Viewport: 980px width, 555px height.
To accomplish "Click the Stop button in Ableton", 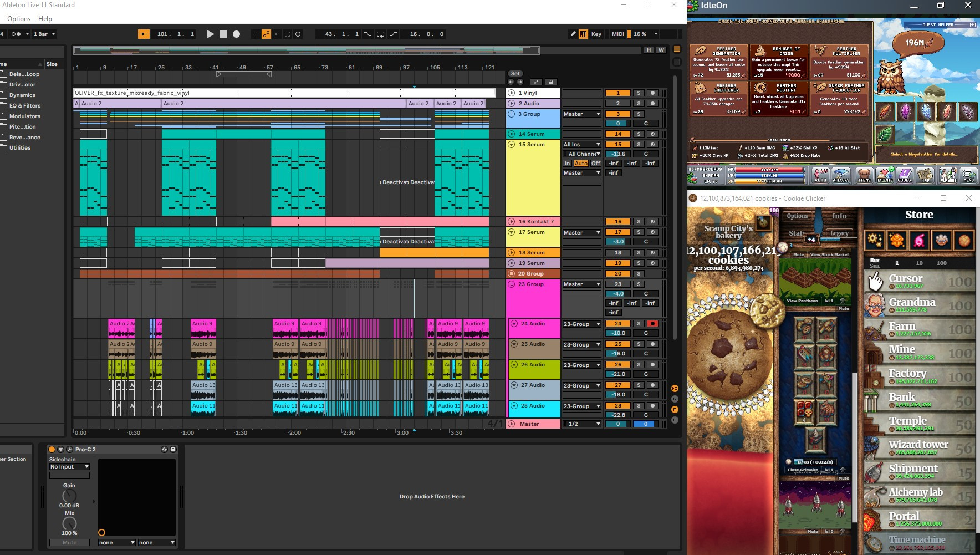I will (223, 34).
